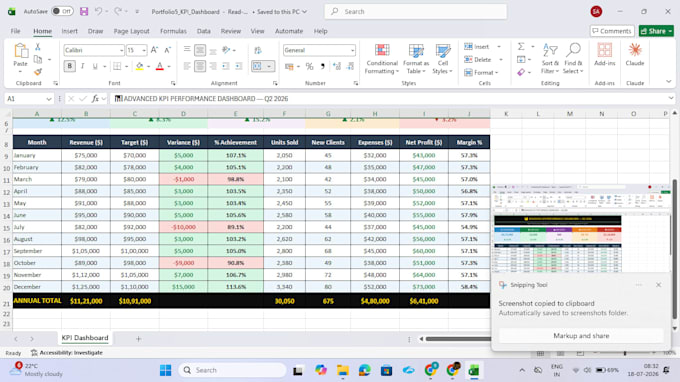680x382 pixels.
Task: Click the Decrease Indent icon
Action: click(x=226, y=66)
